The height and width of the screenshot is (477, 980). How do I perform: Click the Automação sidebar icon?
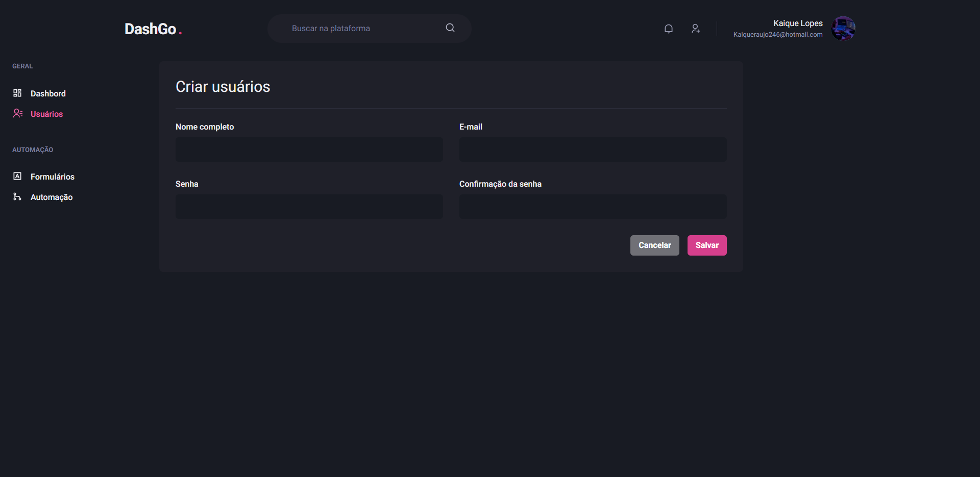pyautogui.click(x=17, y=197)
